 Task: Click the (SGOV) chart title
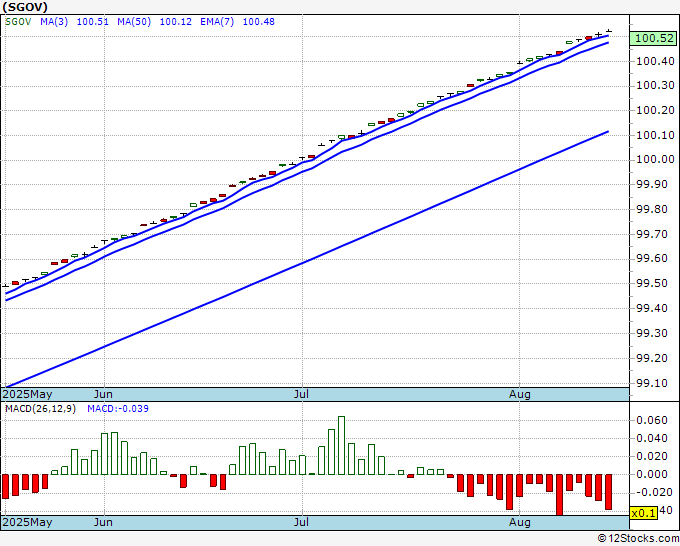pyautogui.click(x=25, y=7)
